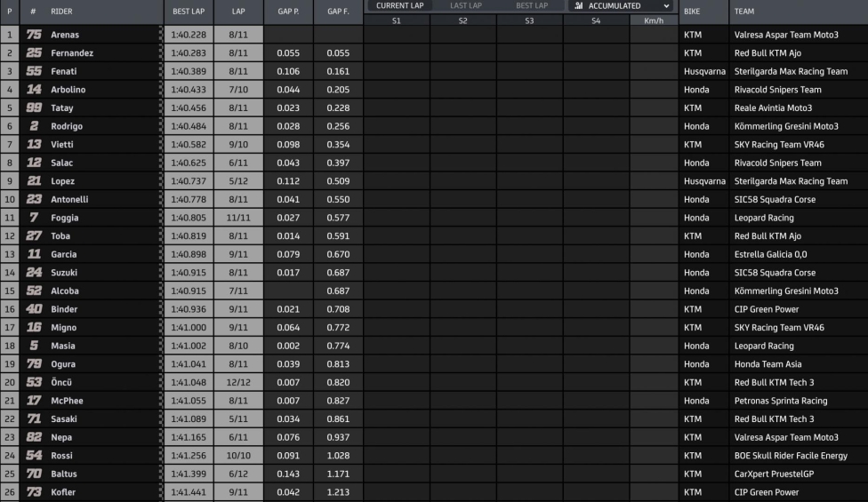Screen dimensions: 868x502
Task: Click team Petronas Sprinta Racing
Action: click(x=781, y=401)
